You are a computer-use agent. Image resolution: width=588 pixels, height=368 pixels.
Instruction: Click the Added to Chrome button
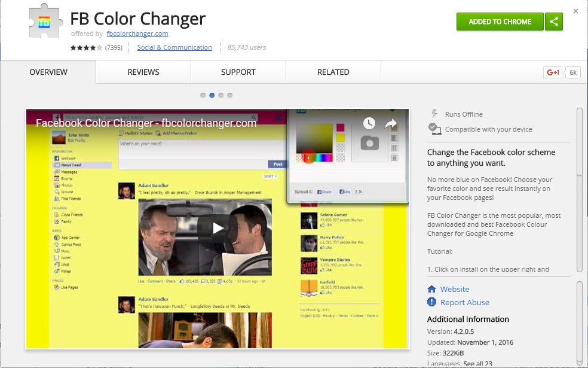tap(500, 22)
